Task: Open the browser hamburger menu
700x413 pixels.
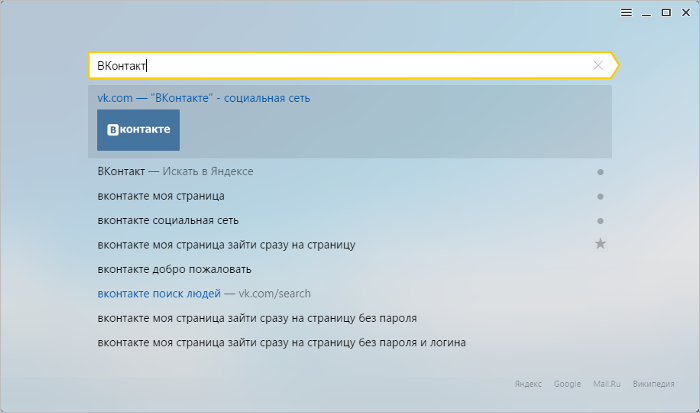Action: coord(626,13)
